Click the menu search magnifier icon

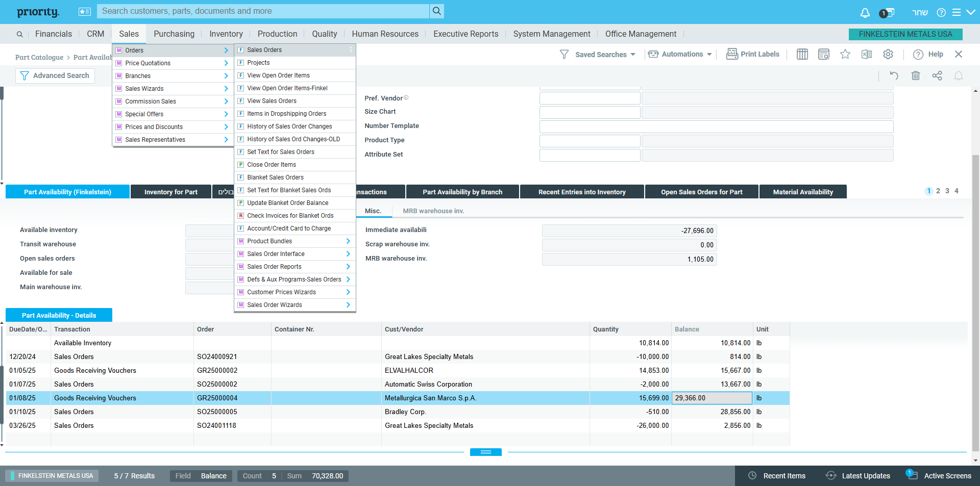click(x=19, y=34)
